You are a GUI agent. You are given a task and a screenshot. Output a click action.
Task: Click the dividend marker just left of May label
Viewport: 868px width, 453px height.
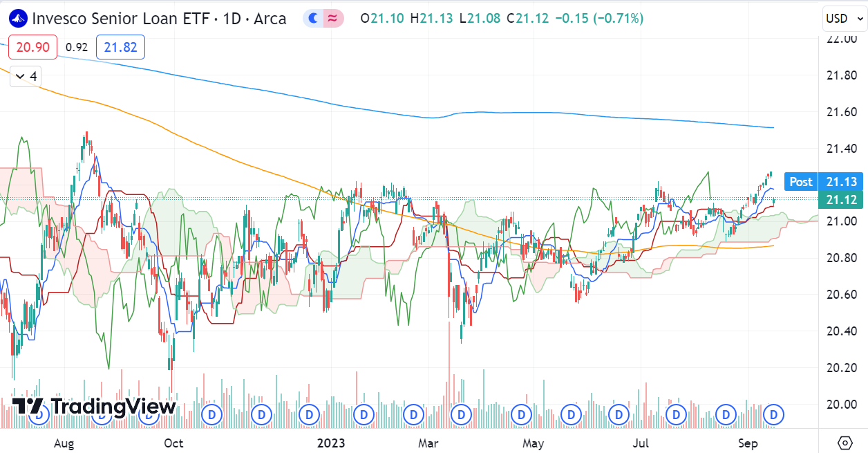tap(521, 414)
